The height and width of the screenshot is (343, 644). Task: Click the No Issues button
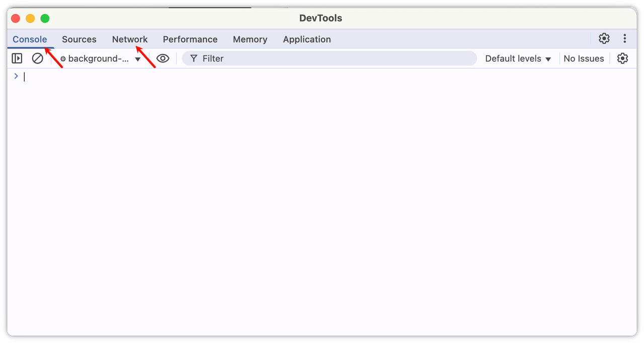(584, 59)
